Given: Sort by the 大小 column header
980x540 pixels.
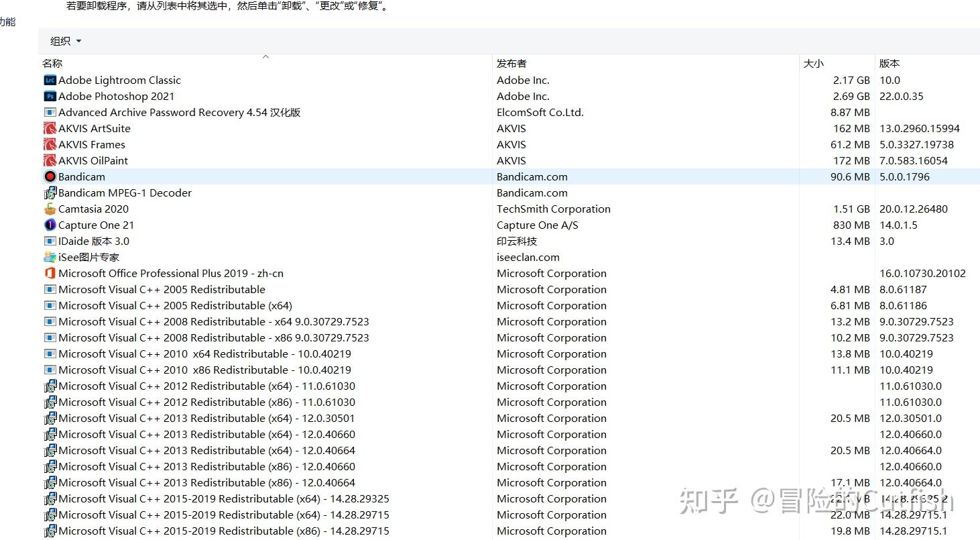Looking at the screenshot, I should click(813, 63).
